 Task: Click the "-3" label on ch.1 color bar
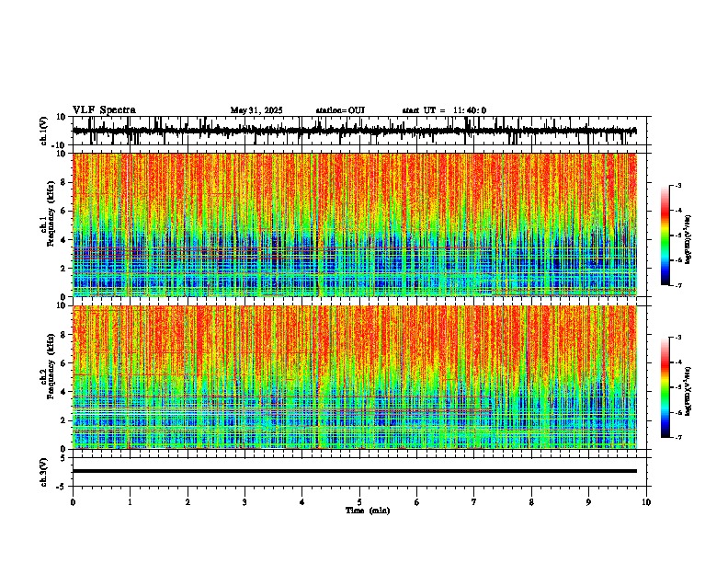point(677,185)
